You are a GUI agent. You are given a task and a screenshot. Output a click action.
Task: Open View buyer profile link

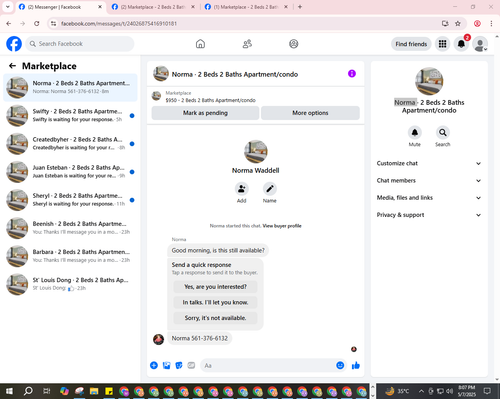(x=282, y=226)
